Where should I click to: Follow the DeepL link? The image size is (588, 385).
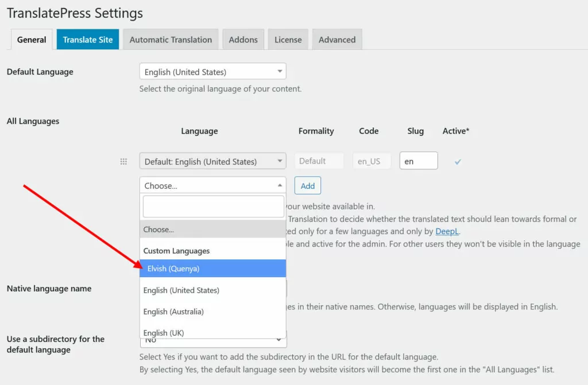point(447,231)
